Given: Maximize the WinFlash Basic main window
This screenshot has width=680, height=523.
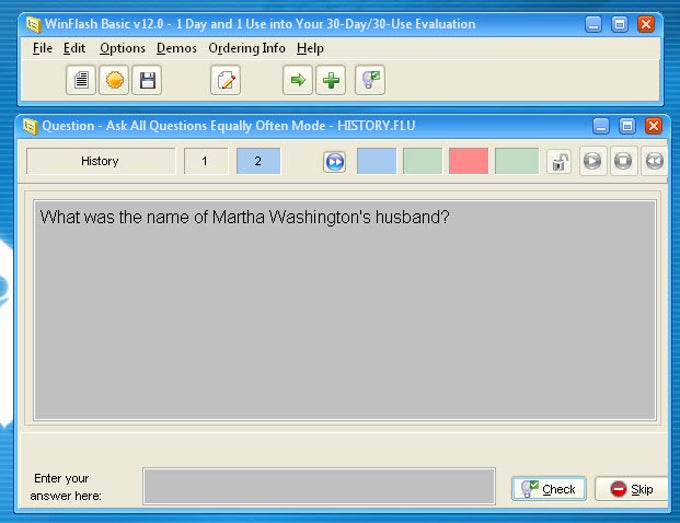Looking at the screenshot, I should (619, 24).
